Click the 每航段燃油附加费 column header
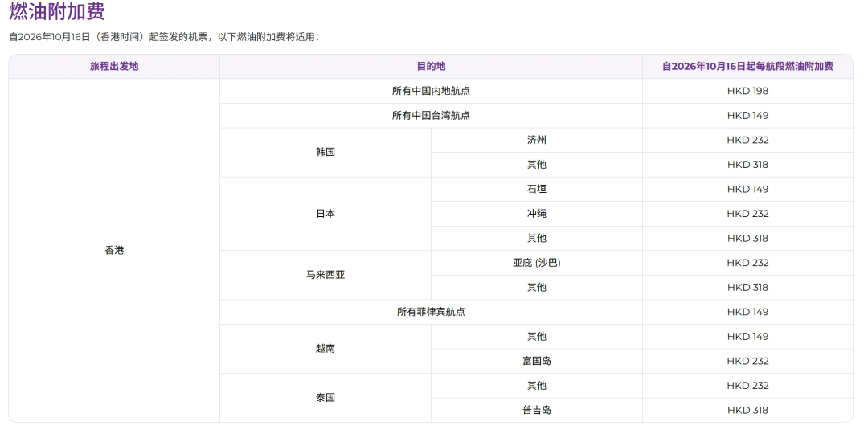The width and height of the screenshot is (868, 430). [x=747, y=67]
